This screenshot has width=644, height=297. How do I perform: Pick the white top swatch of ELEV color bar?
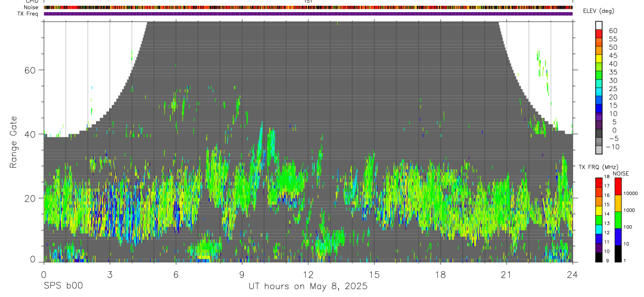(x=599, y=25)
